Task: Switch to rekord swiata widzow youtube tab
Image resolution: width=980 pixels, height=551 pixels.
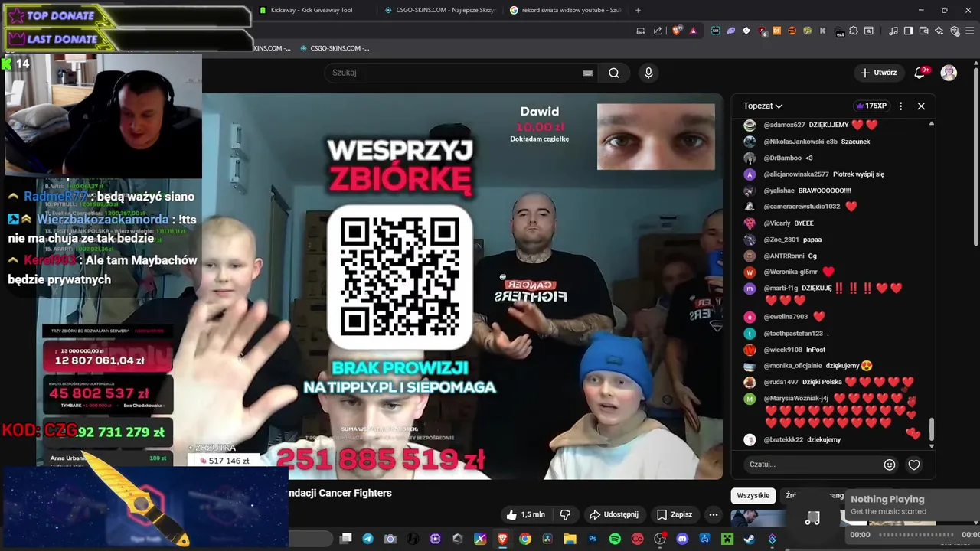Action: coord(565,10)
